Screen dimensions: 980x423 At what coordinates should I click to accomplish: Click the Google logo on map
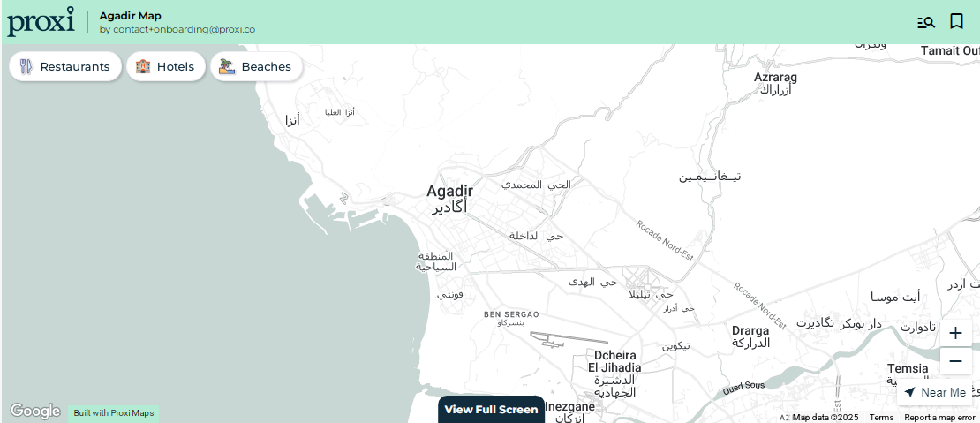(x=35, y=412)
